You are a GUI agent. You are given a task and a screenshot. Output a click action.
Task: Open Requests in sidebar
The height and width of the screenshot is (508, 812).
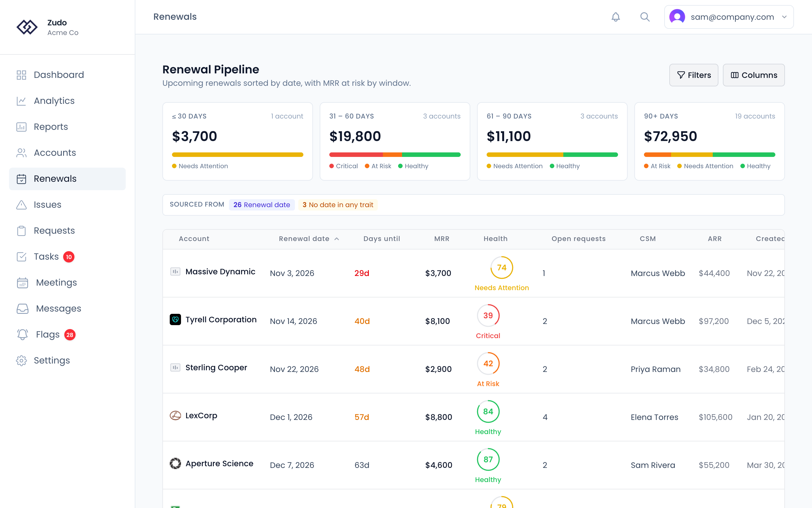pos(67,231)
